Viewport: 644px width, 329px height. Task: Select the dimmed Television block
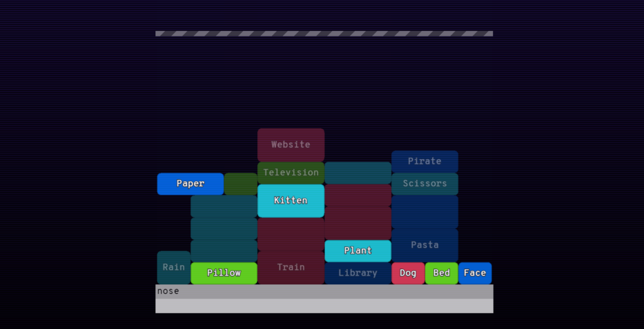pos(291,173)
